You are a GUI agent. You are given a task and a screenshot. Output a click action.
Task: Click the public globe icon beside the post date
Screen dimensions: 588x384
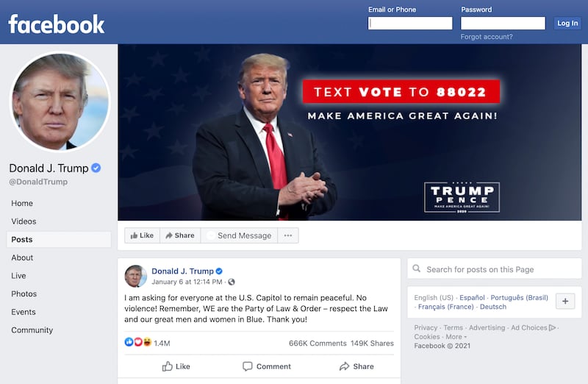[232, 282]
